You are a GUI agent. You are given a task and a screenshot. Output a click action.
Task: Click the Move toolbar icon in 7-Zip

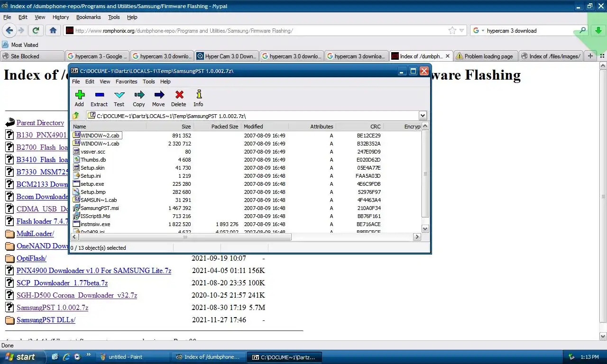coord(159,95)
